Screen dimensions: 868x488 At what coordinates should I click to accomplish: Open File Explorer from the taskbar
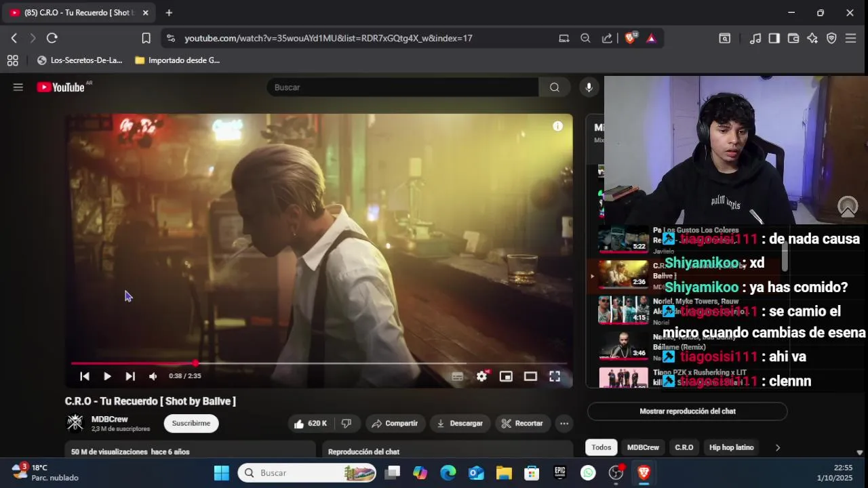504,472
